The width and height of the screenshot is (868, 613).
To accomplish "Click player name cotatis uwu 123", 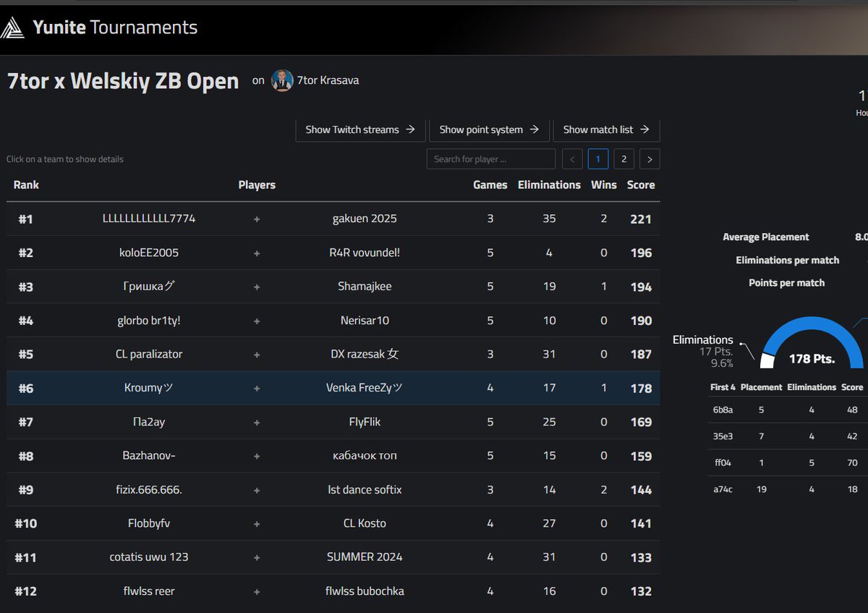I will (x=149, y=557).
